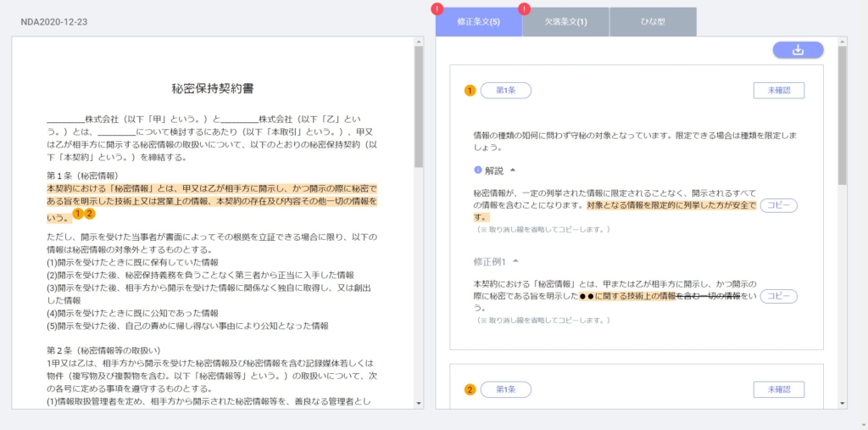Viewport: 868px width, 430px height.
Task: Click 未確認 button in first card
Action: (x=778, y=90)
